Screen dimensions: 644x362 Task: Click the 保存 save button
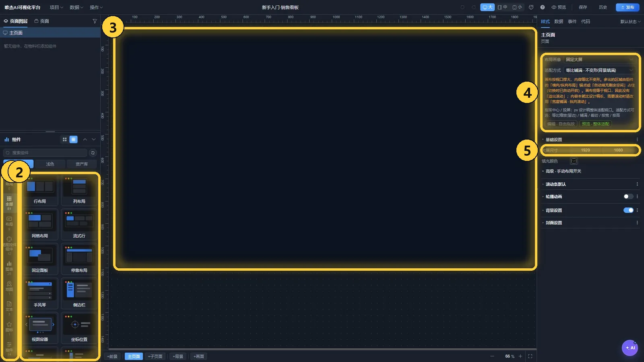click(x=583, y=7)
